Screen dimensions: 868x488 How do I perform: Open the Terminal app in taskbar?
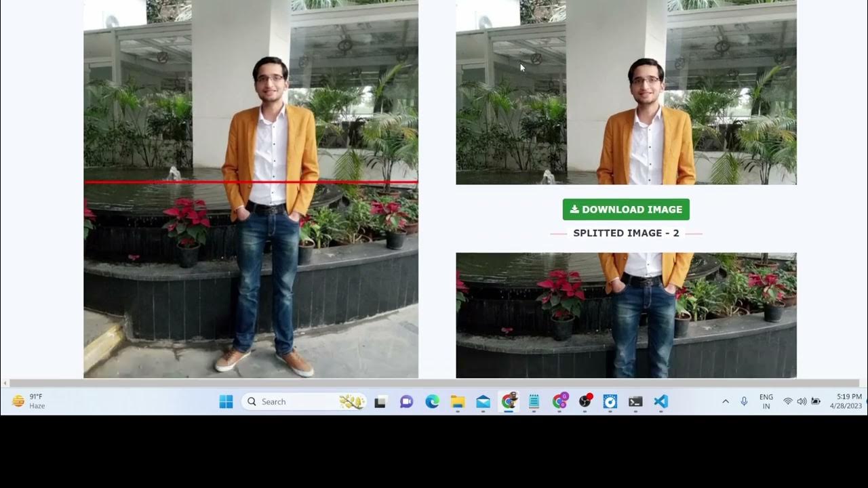635,402
